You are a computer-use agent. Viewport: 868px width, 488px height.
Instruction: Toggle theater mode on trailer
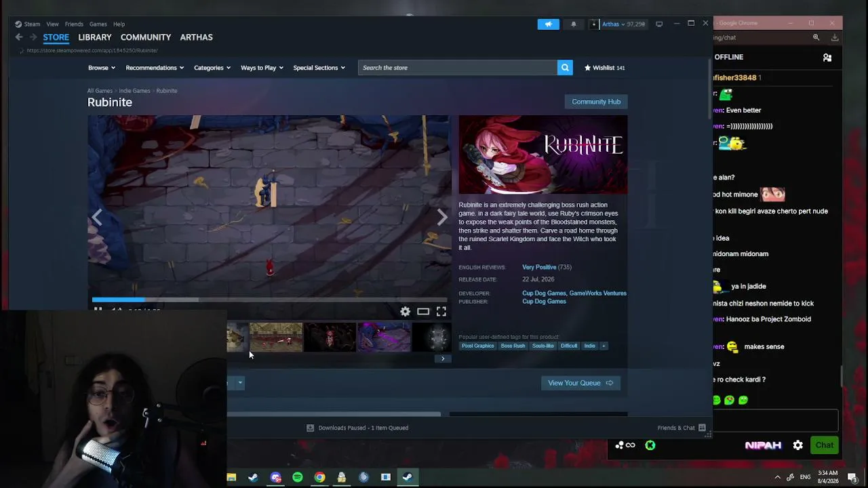coord(423,311)
